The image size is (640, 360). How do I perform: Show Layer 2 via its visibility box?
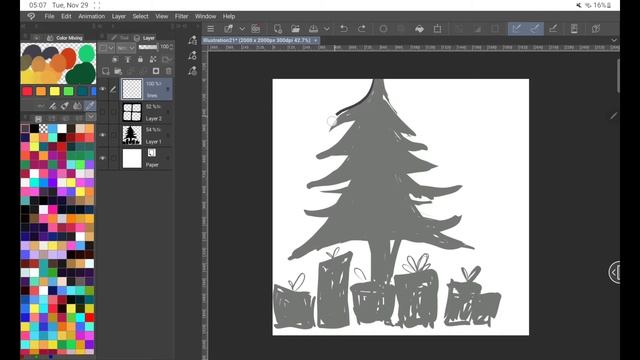(102, 112)
